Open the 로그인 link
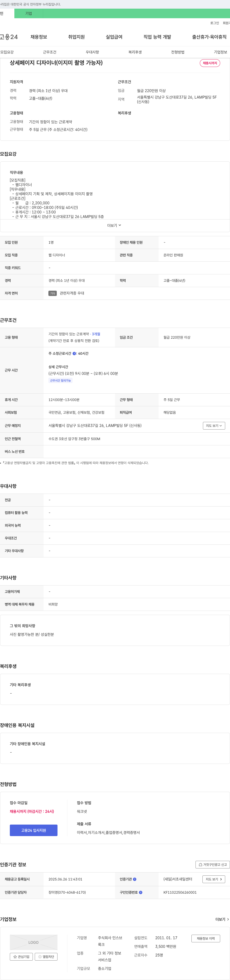The width and height of the screenshot is (230, 980). point(214,23)
